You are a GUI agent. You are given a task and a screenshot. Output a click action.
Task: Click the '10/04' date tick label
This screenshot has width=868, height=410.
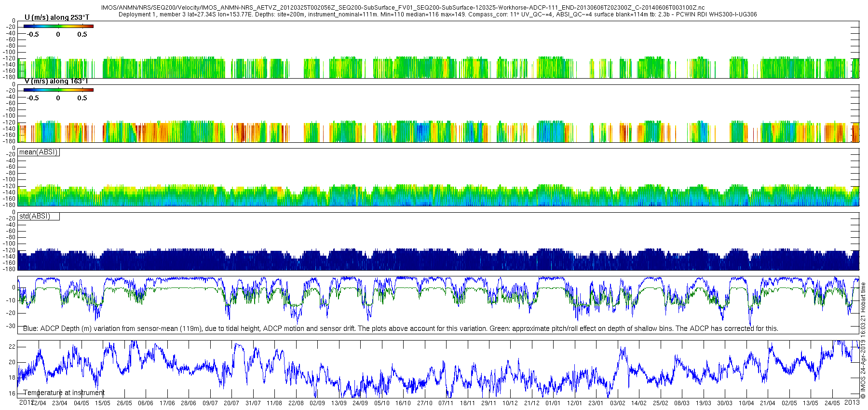click(746, 403)
